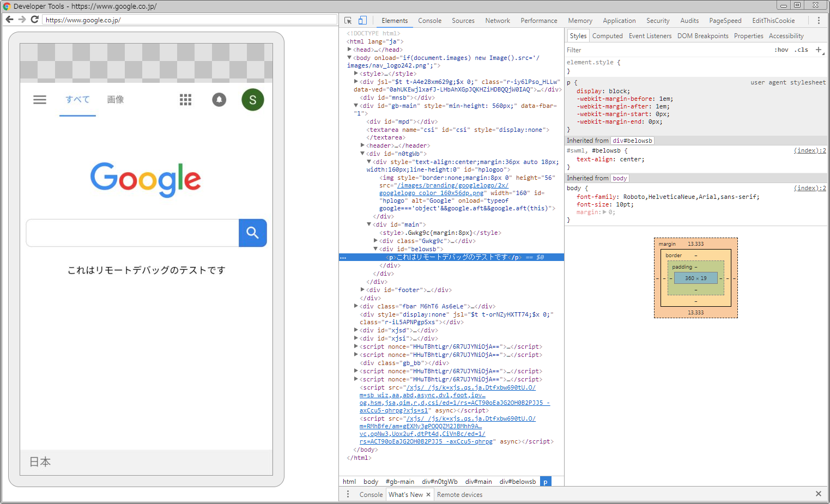Image resolution: width=830 pixels, height=504 pixels.
Task: Close the bottom drawer panel
Action: pos(818,494)
